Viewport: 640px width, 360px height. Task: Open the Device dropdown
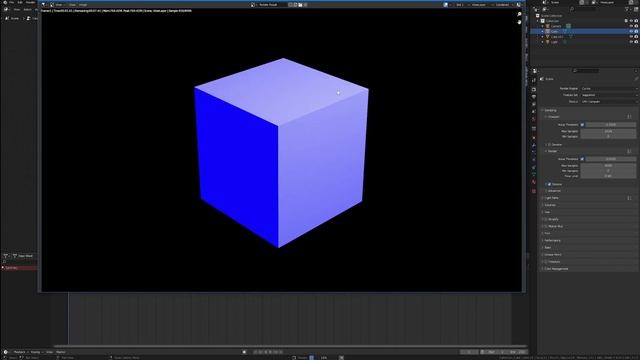coord(609,102)
